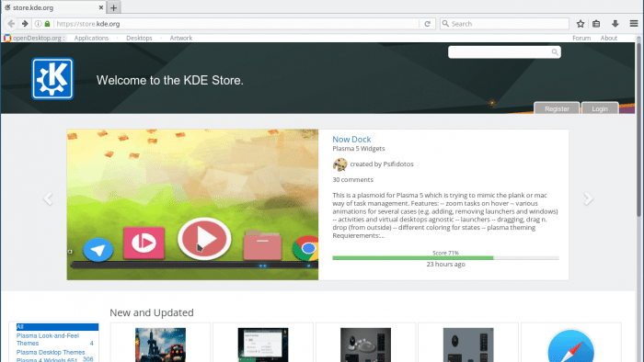Click the 30 comments text
Screen dimensions: 644x362
(352, 179)
